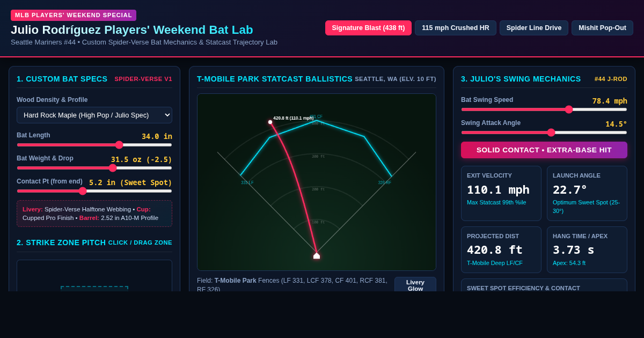This screenshot has height=338, width=644.
Task: Click the Sweet Spot Efficiency & Contact heading
Action: pos(523,288)
